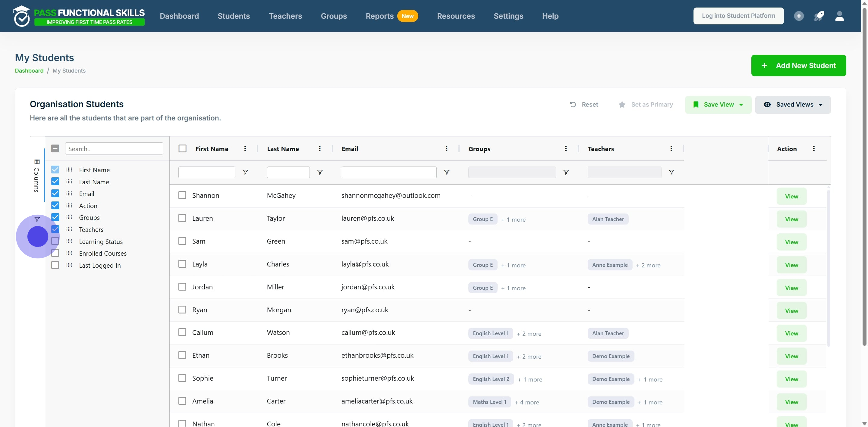
Task: Click Set as Primary star button
Action: 646,104
